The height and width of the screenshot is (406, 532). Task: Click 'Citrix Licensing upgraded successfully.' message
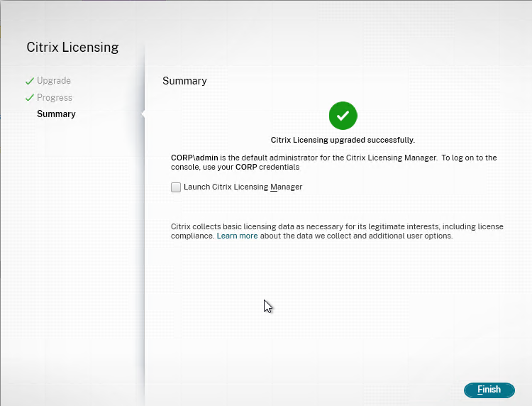click(343, 140)
